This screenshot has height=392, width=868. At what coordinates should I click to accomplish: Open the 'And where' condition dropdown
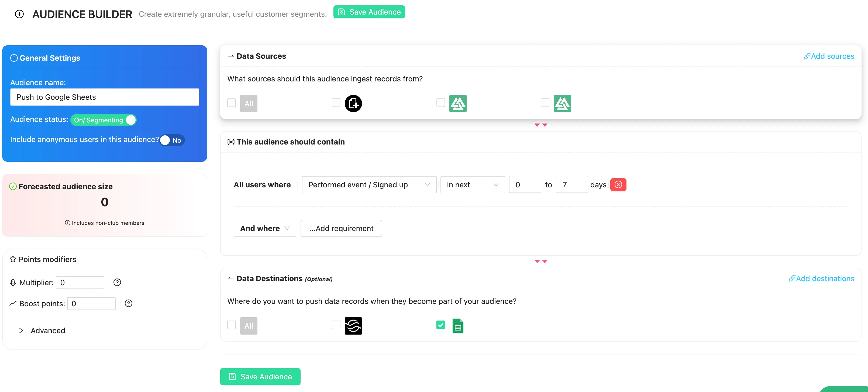[x=264, y=228]
